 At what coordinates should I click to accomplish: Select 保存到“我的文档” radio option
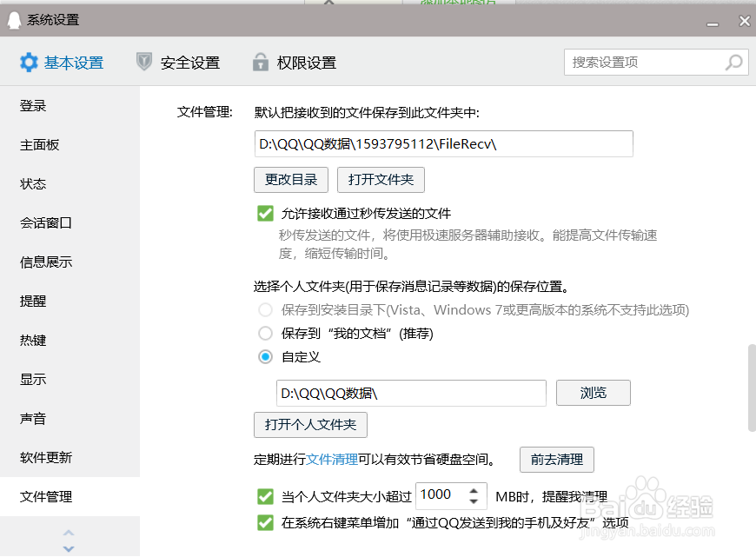tap(265, 333)
